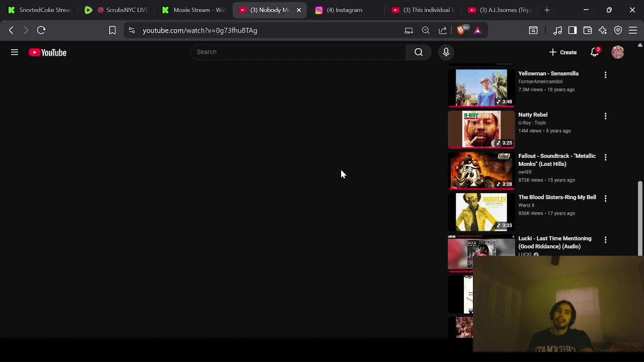Click the search magnifier button
644x362 pixels.
click(419, 52)
